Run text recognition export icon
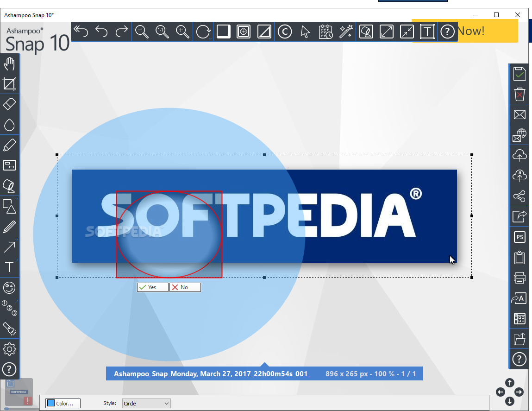The image size is (532, 411). point(519,298)
